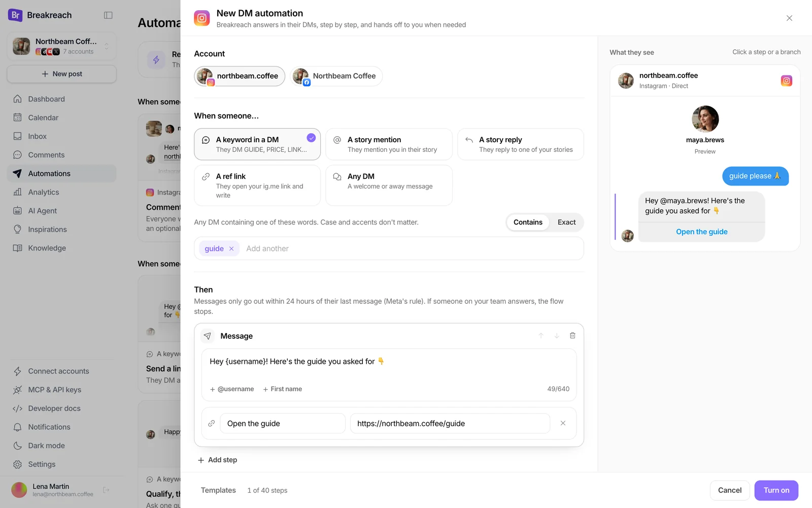The image size is (812, 508).
Task: Choose the northbeam.coffee Instagram account
Action: tap(240, 76)
